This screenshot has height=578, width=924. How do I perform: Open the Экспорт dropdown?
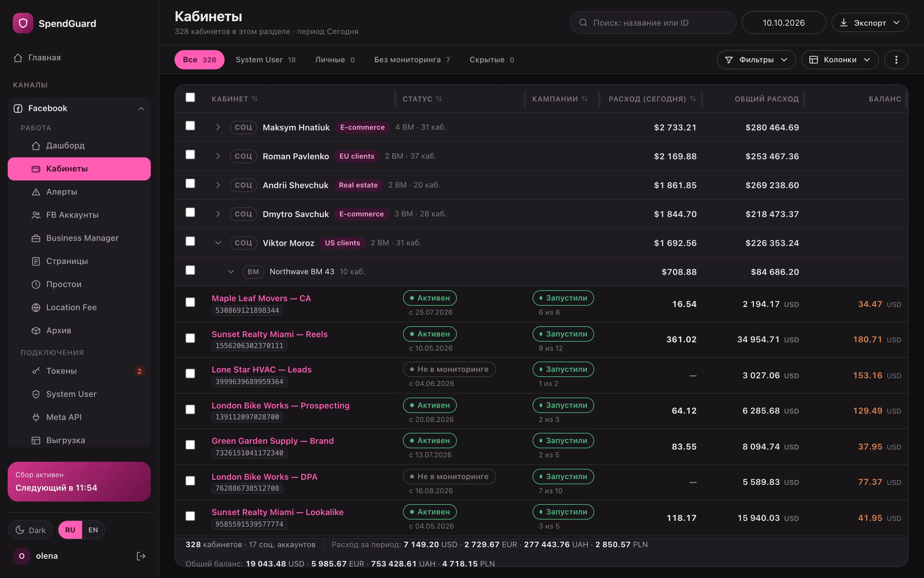[869, 23]
